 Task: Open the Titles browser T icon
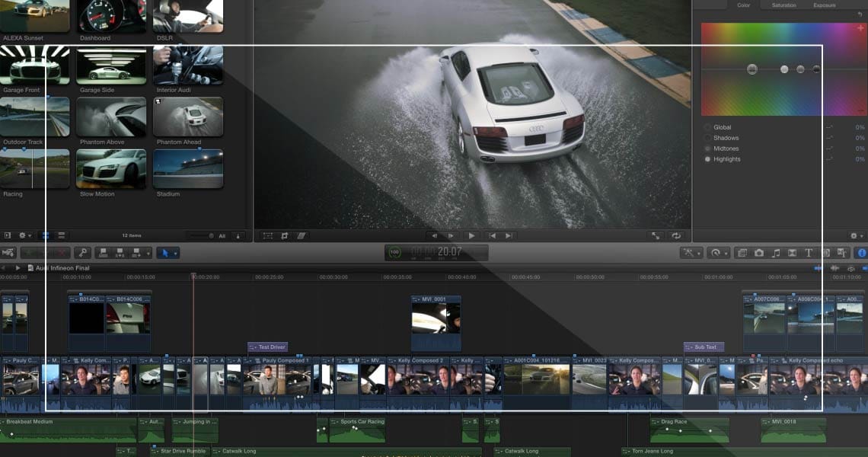(809, 253)
